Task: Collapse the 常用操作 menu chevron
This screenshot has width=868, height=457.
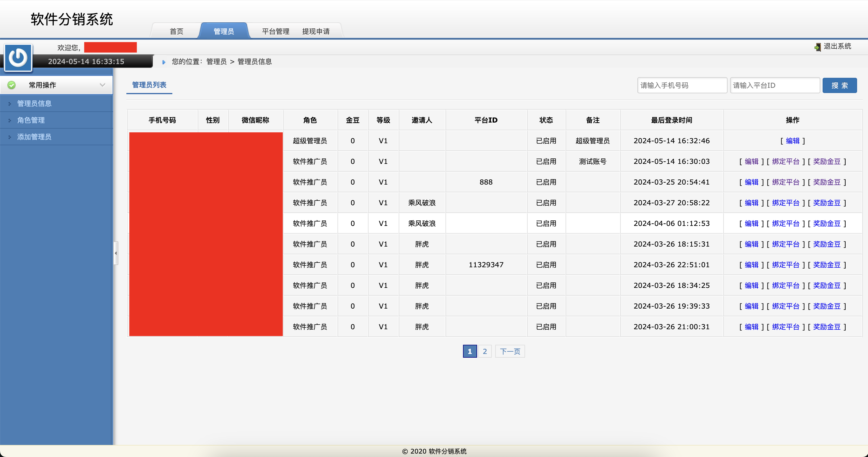Action: click(103, 85)
